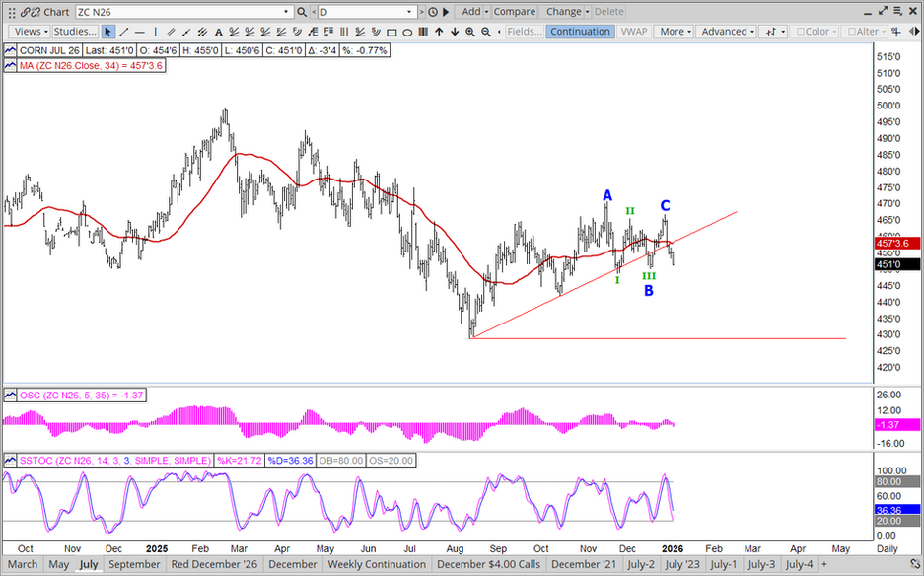924x576 pixels.
Task: Click the play arrow icon
Action: [446, 12]
